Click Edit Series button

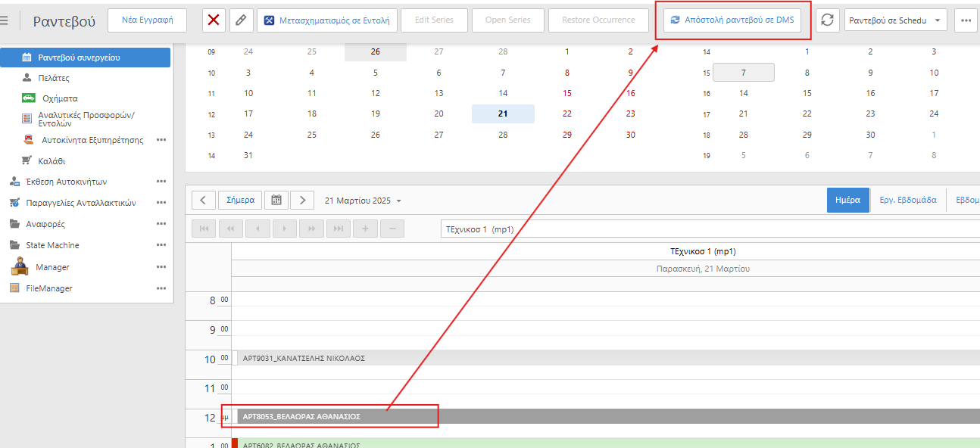pos(435,20)
